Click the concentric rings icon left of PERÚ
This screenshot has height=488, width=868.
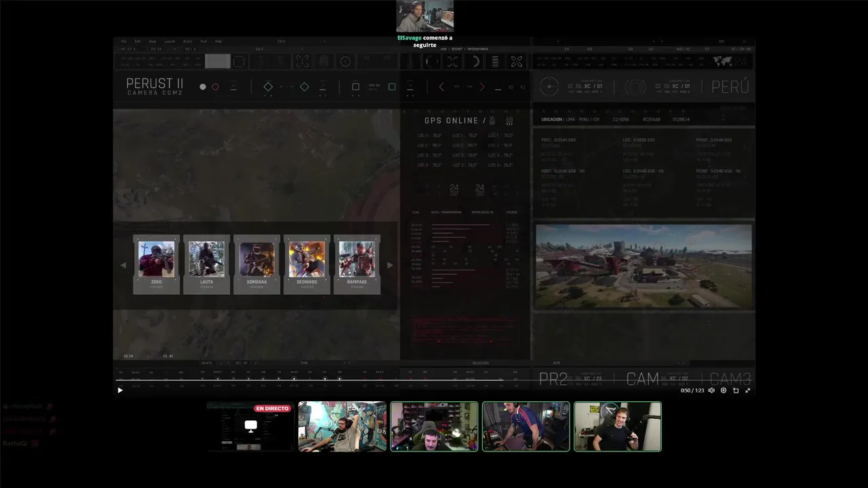pos(635,87)
